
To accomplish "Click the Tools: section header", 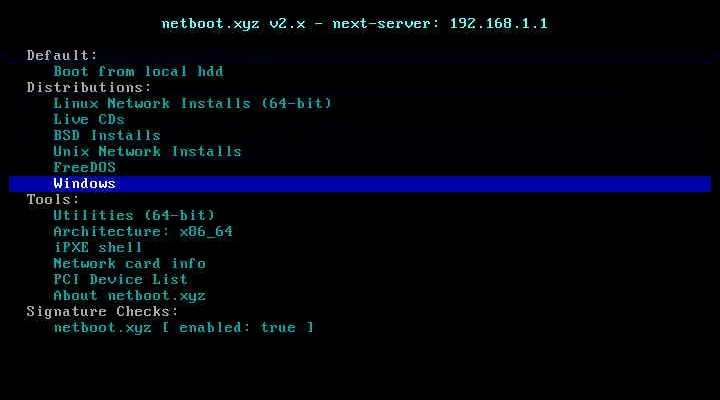I will [x=53, y=200].
